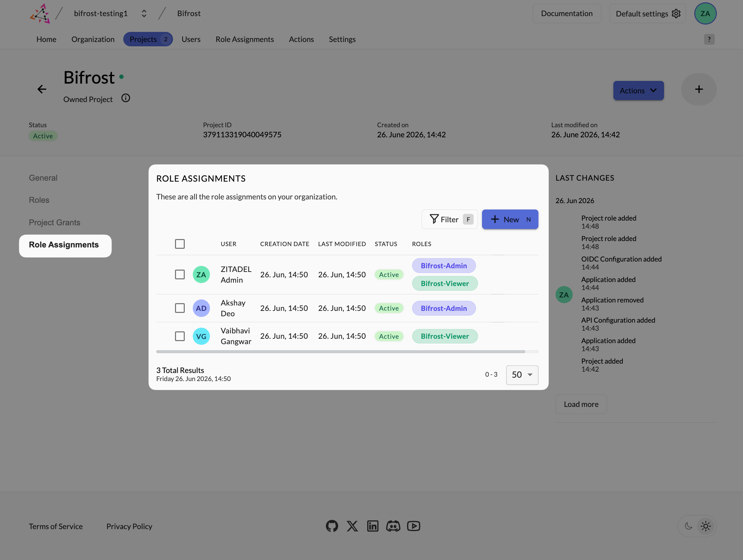743x560 pixels.
Task: Click the USER column header
Action: [228, 244]
